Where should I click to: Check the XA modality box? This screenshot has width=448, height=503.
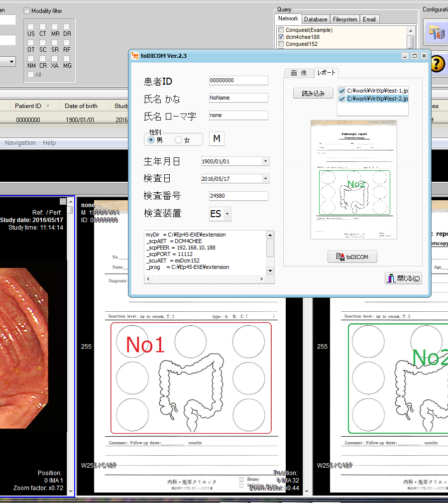pyautogui.click(x=55, y=58)
